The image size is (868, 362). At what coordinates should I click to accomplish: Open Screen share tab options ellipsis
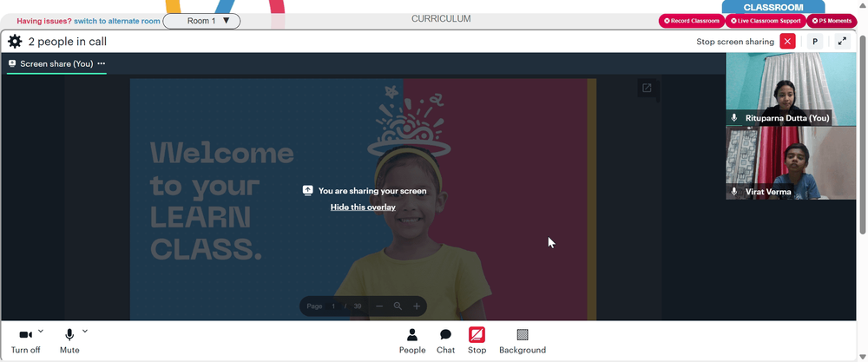coord(102,63)
